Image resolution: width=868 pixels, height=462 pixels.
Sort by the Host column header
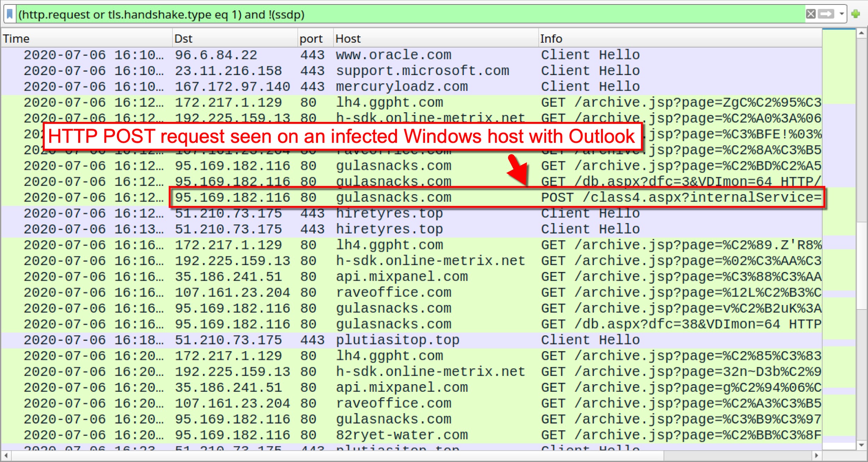click(436, 39)
